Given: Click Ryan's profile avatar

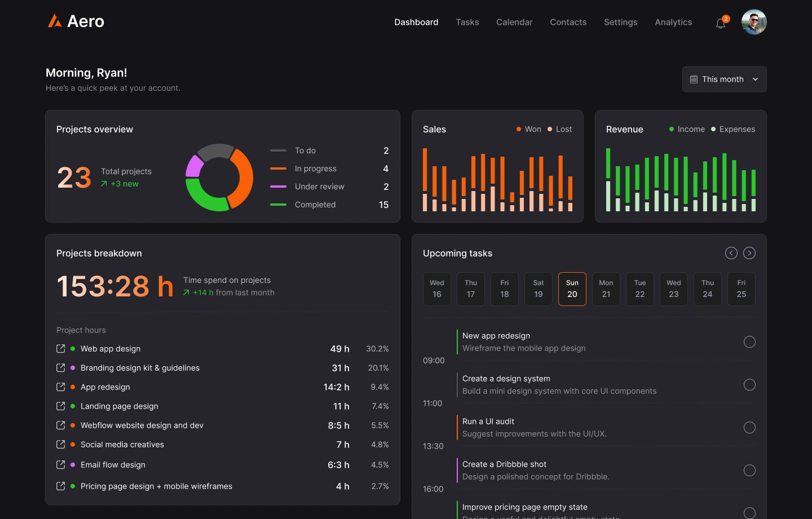Looking at the screenshot, I should (x=754, y=22).
